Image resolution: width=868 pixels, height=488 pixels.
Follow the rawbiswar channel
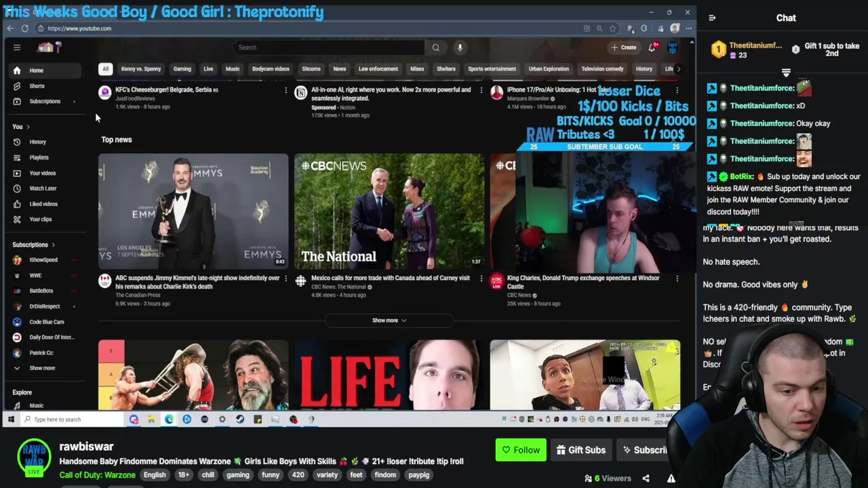click(521, 450)
